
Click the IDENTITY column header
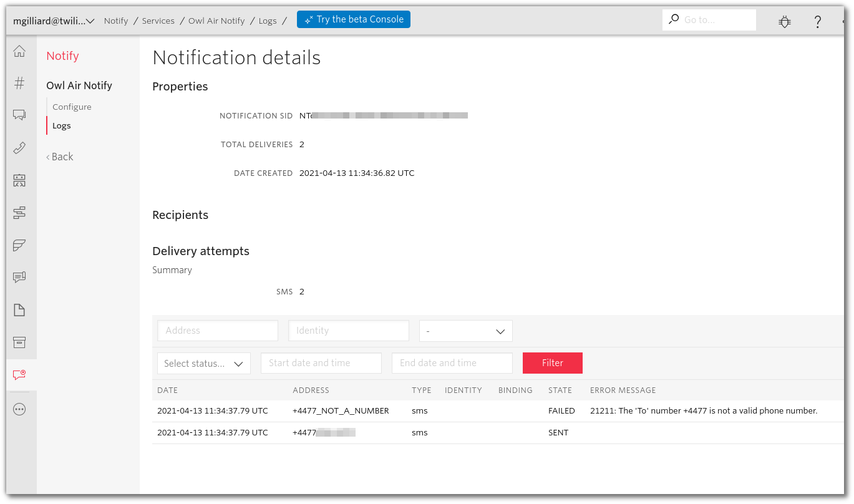coord(463,390)
